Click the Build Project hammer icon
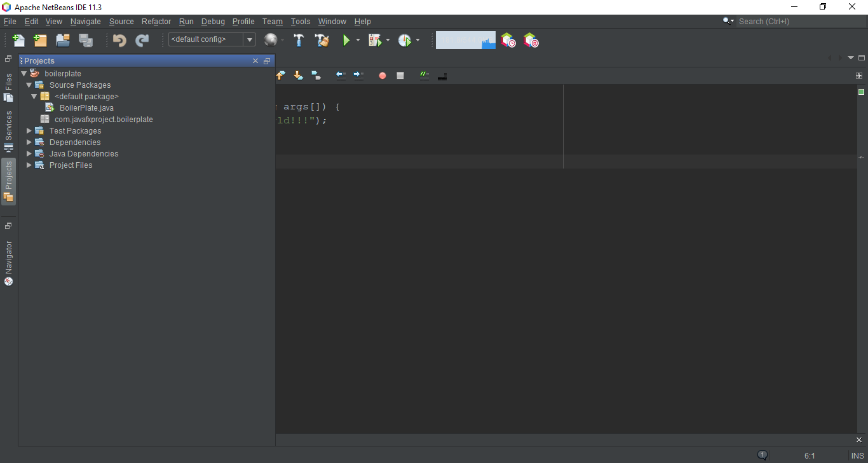This screenshot has height=463, width=868. (299, 40)
